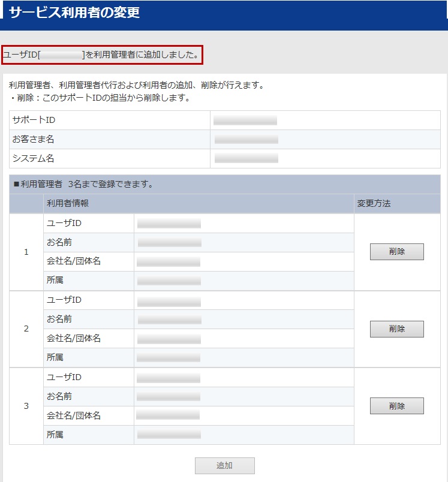Viewport: 448px width, 482px height.
Task: Select administrator 2's 会社名/団体名 value
Action: pos(169,339)
